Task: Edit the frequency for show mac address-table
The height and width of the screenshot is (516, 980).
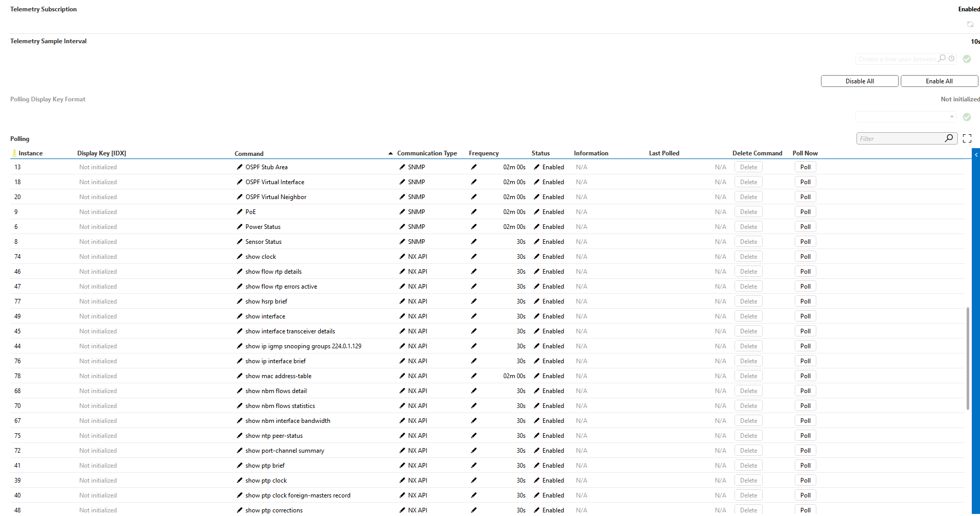Action: pyautogui.click(x=474, y=376)
